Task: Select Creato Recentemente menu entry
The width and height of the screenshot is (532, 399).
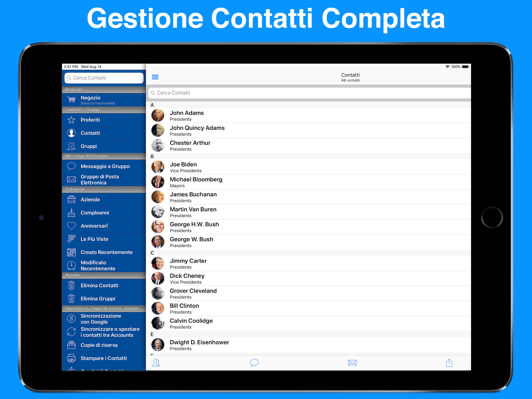Action: click(x=104, y=252)
